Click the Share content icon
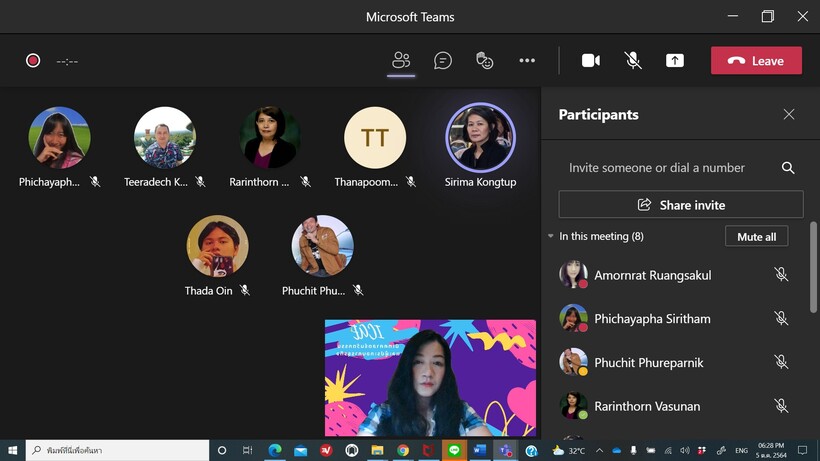820x461 pixels. [x=675, y=61]
